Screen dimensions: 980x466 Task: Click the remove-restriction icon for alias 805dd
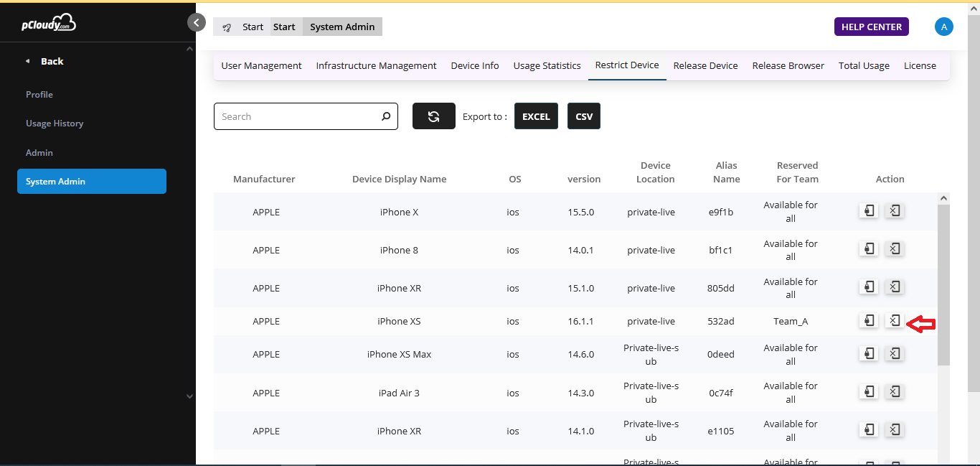click(x=894, y=287)
